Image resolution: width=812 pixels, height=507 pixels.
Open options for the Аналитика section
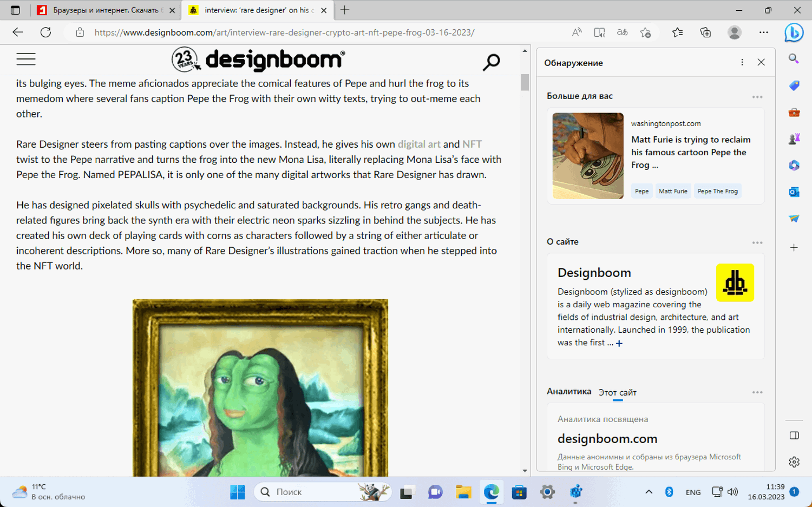pyautogui.click(x=757, y=392)
